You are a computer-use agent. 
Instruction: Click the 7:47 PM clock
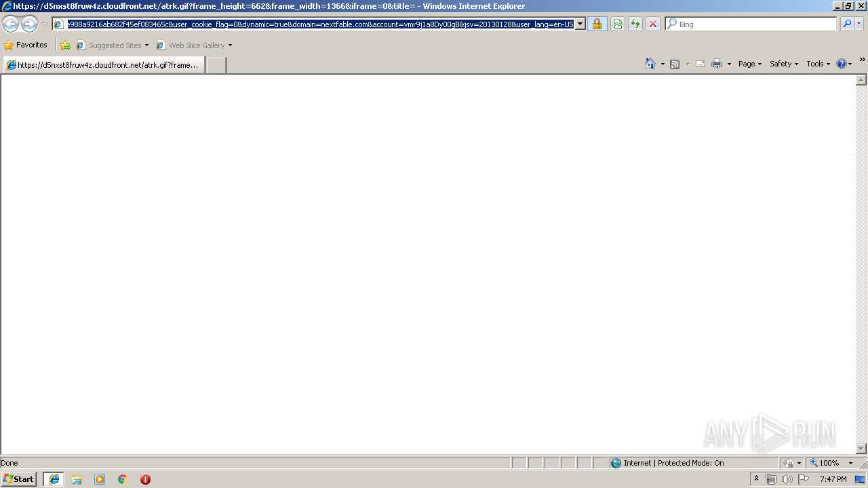[x=833, y=479]
